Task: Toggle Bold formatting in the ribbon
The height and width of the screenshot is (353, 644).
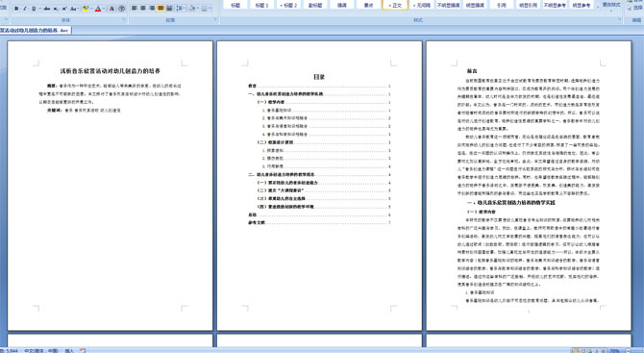Action: (16, 9)
